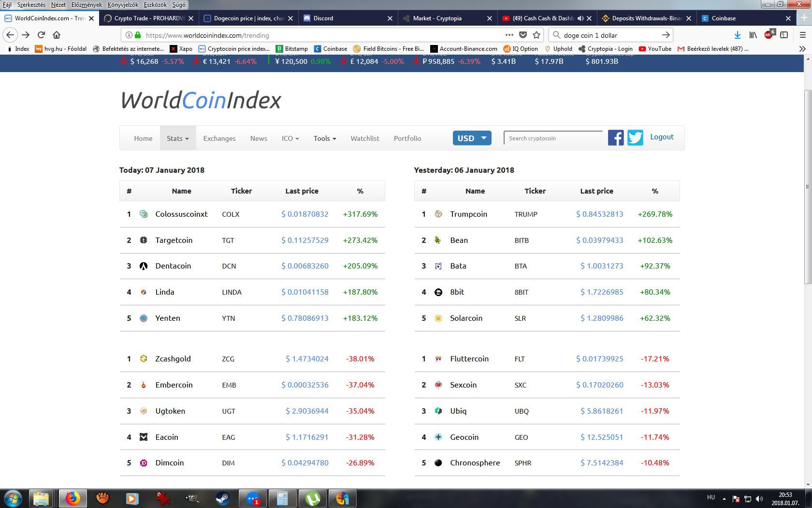Open the Zcashgold coin page
Viewport: 812px width, 508px height.
pos(173,359)
